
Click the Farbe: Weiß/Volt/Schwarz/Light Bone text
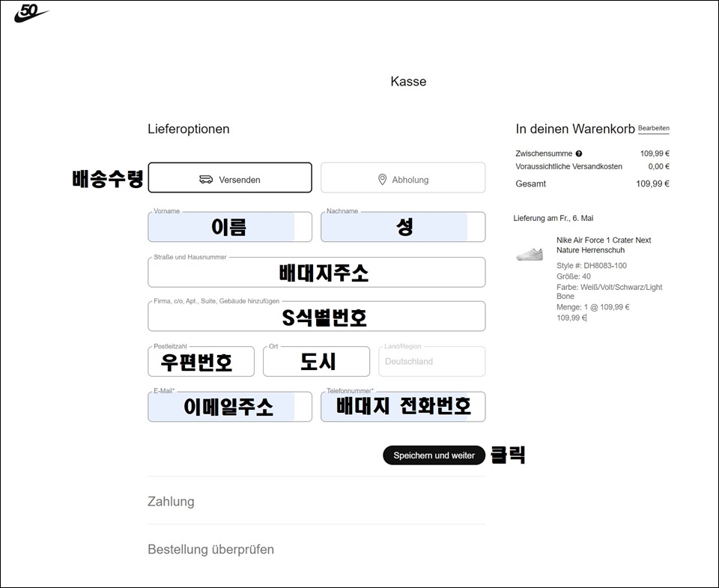[x=610, y=291]
